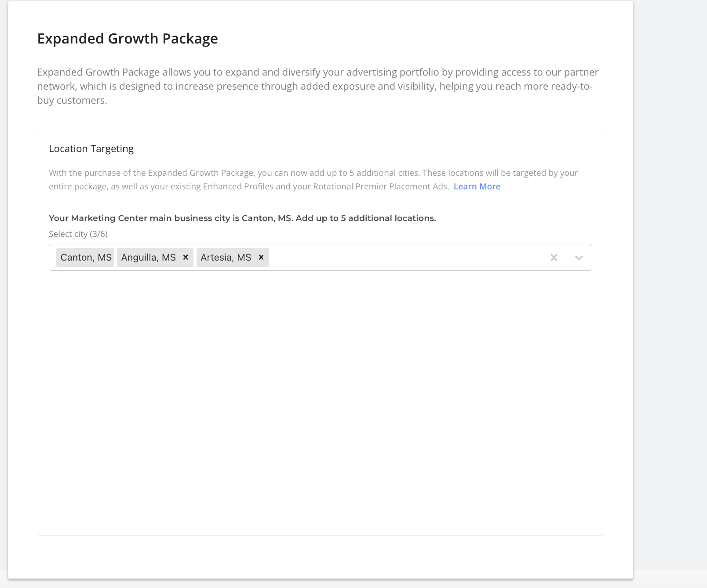The height and width of the screenshot is (588, 707).
Task: Click the Location Targeting section heading
Action: coord(91,149)
